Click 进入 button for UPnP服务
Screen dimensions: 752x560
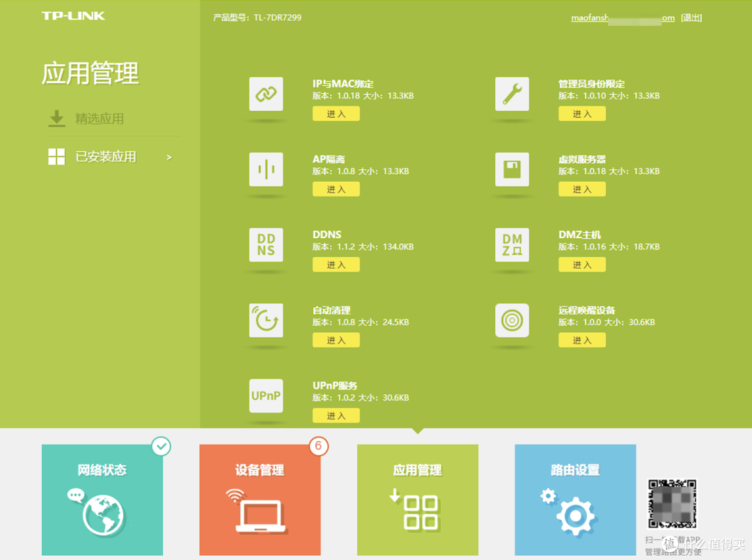(336, 416)
